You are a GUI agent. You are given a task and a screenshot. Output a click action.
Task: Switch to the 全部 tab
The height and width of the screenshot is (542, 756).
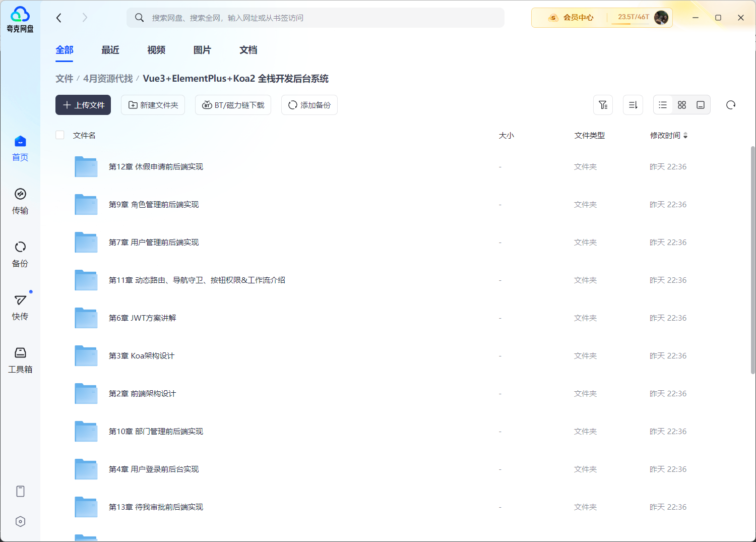click(65, 50)
